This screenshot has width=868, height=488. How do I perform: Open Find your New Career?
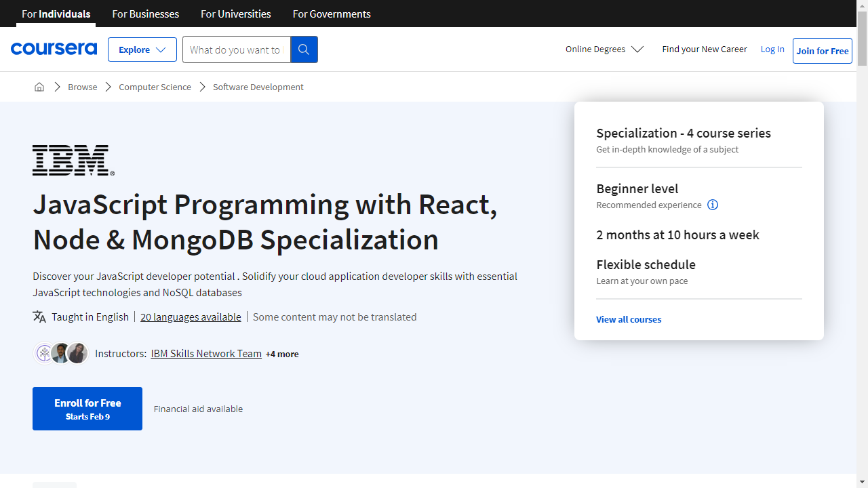point(705,49)
